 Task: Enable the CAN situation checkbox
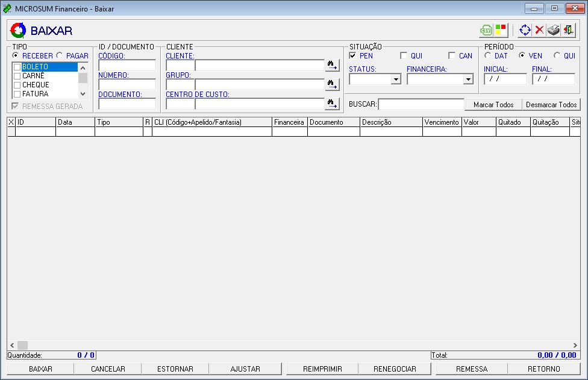click(452, 56)
